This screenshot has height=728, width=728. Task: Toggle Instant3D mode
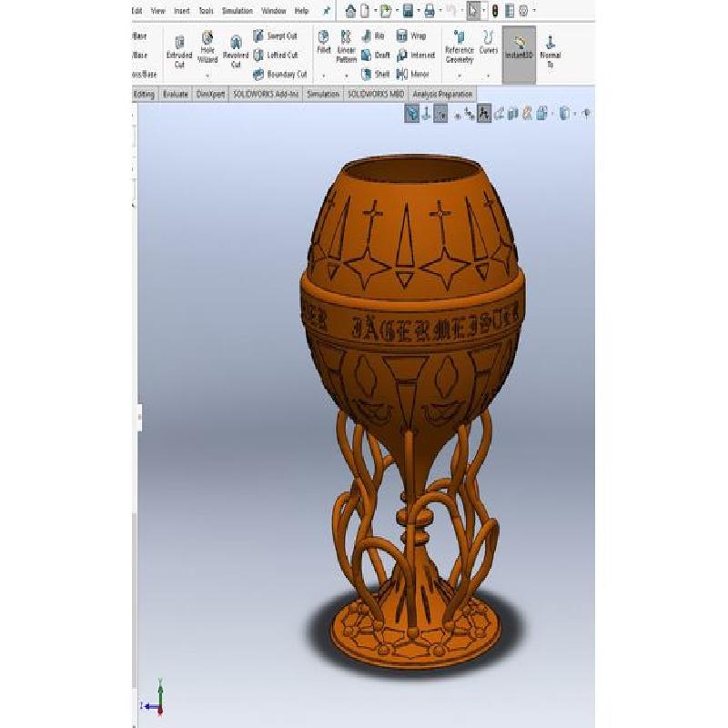pos(519,55)
